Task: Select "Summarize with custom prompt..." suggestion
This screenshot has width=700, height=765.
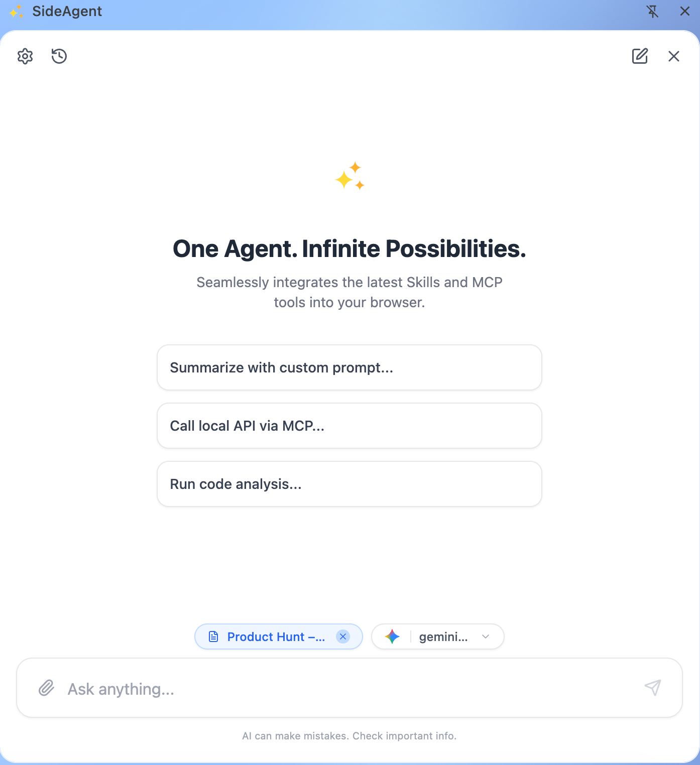Action: (x=349, y=367)
